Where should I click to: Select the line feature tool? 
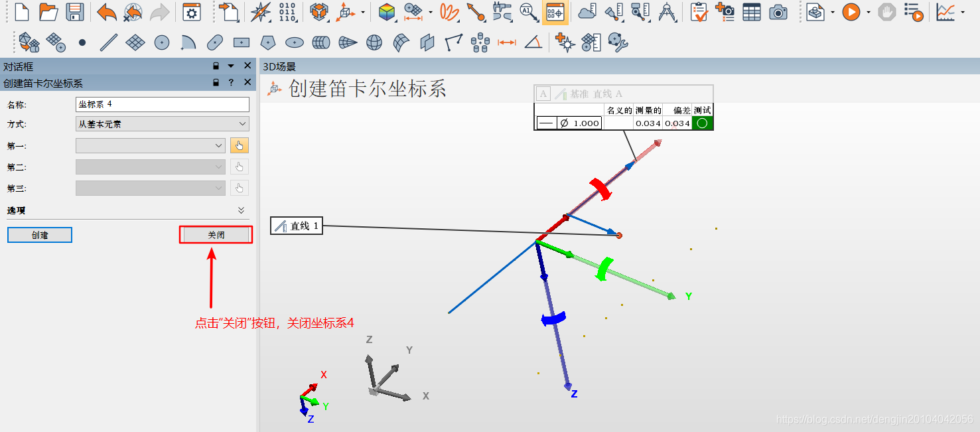108,43
